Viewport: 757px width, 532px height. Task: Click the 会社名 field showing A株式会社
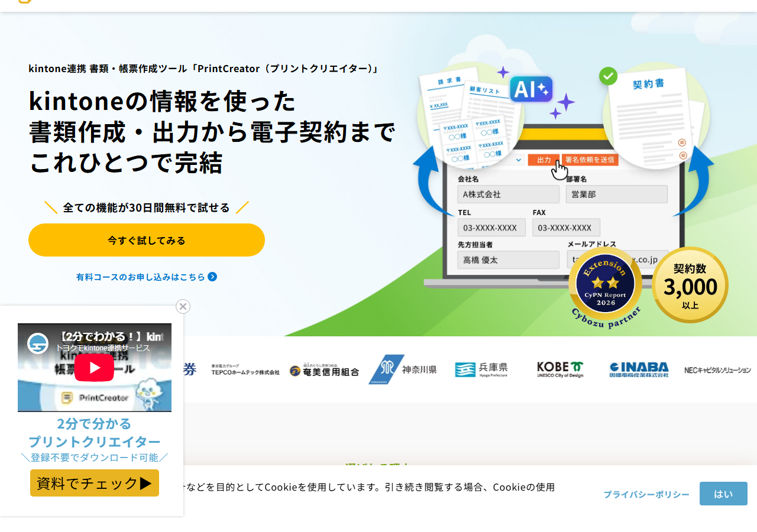tap(508, 194)
